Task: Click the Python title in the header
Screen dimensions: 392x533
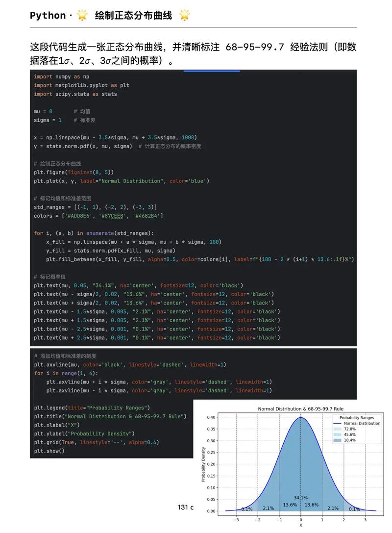Action: (48, 15)
